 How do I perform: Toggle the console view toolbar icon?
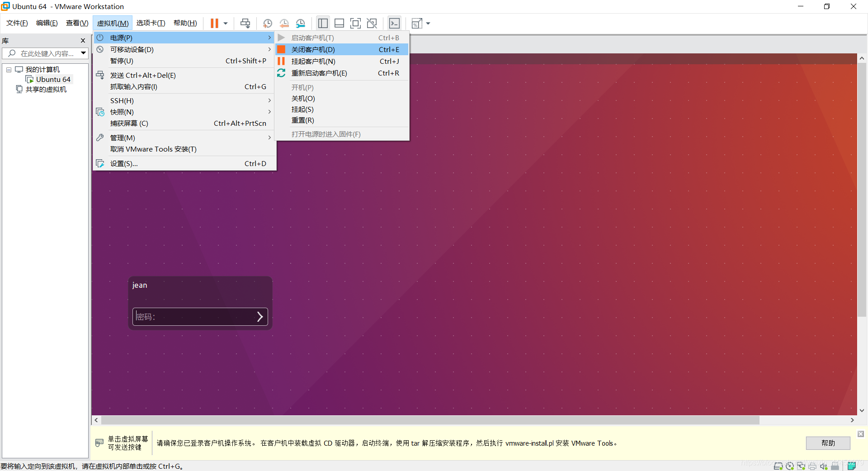[x=394, y=23]
